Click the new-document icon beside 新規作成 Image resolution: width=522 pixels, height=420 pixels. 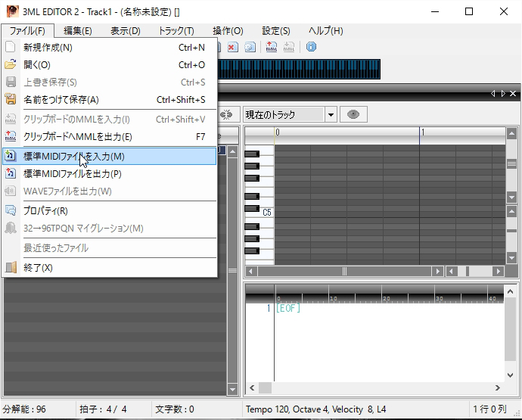pyautogui.click(x=11, y=47)
